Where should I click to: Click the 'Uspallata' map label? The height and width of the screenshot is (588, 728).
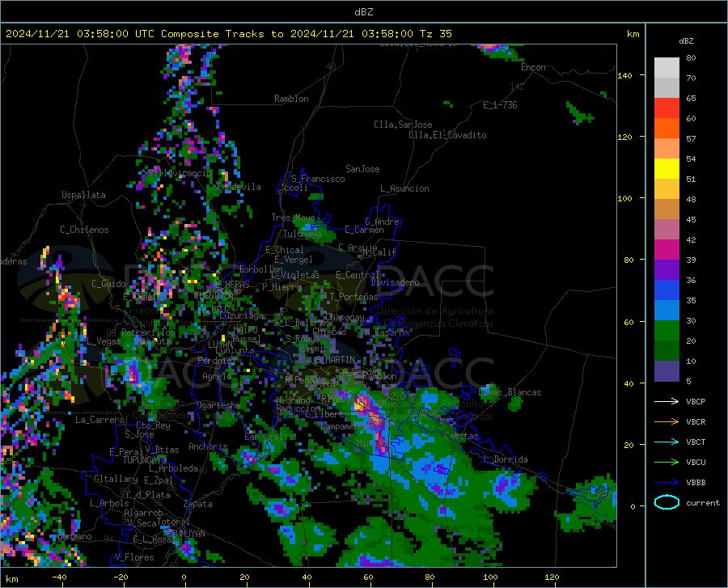83,195
